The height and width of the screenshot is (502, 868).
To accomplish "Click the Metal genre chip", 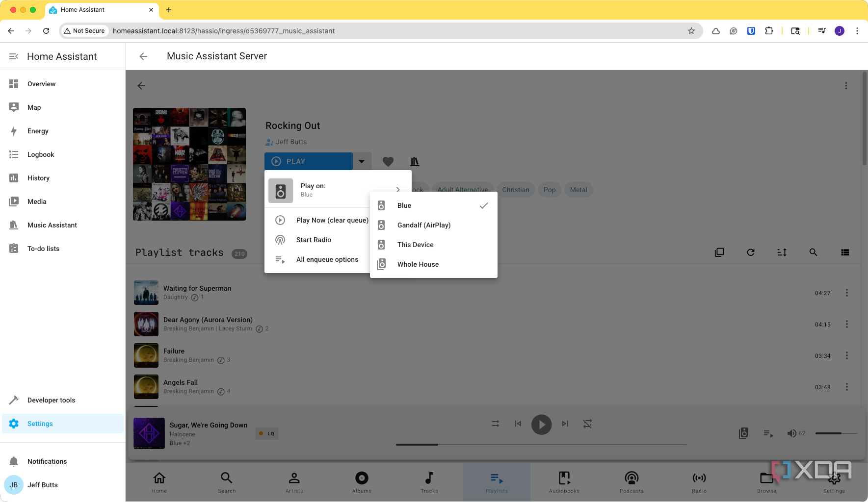I will (579, 190).
